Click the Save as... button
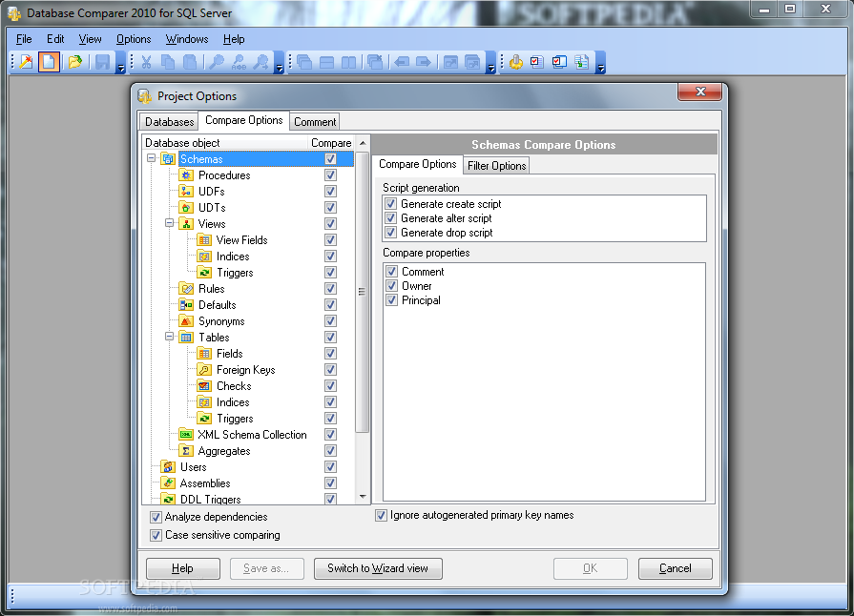This screenshot has width=854, height=616. point(267,568)
